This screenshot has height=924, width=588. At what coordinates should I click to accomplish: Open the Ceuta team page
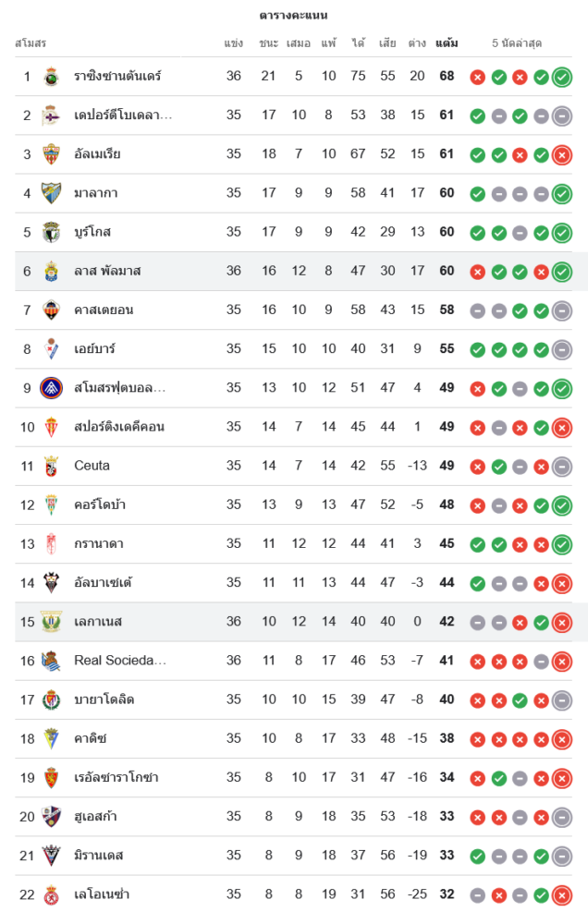(92, 466)
